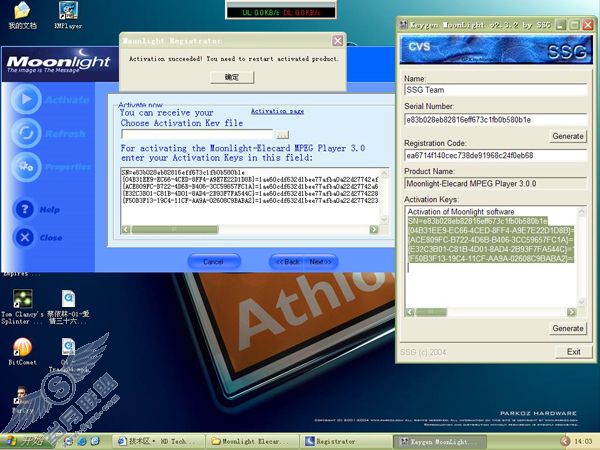The height and width of the screenshot is (450, 600).
Task: Click the SN= line in Registrator keys box
Action: tap(183, 173)
